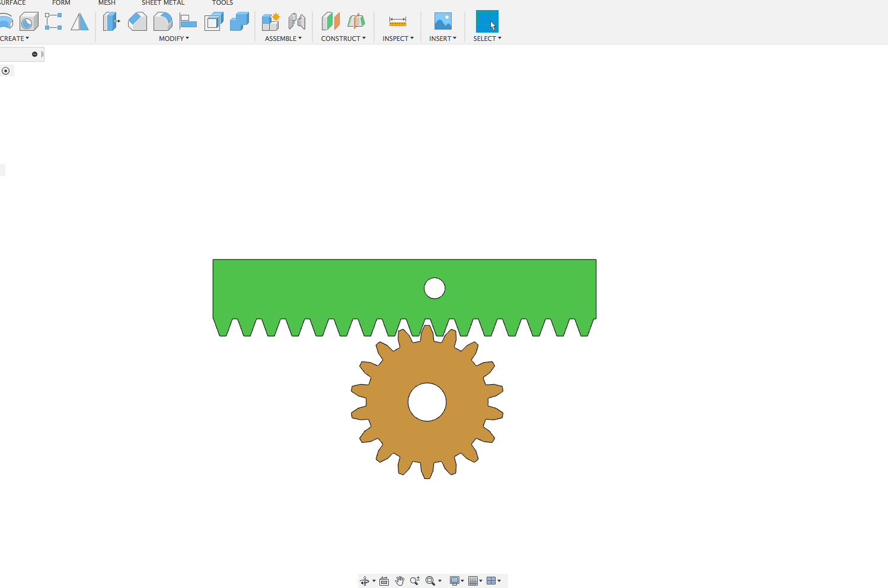
Task: Collapse the browser panel with minus button
Action: (x=34, y=55)
